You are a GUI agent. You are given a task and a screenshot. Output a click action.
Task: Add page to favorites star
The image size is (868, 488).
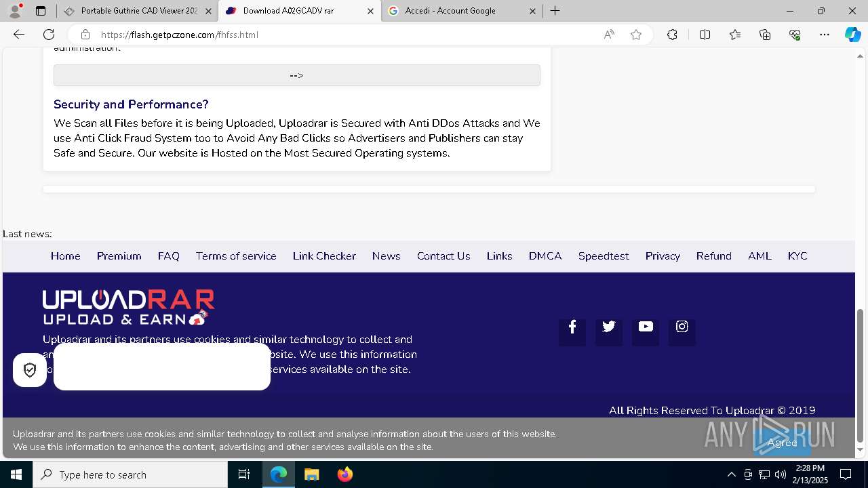[636, 35]
